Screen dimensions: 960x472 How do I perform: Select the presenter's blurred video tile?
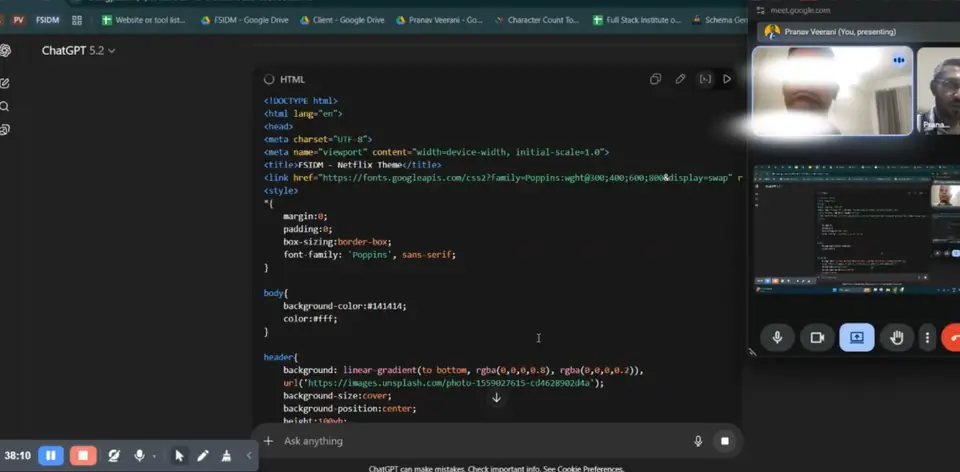point(832,91)
